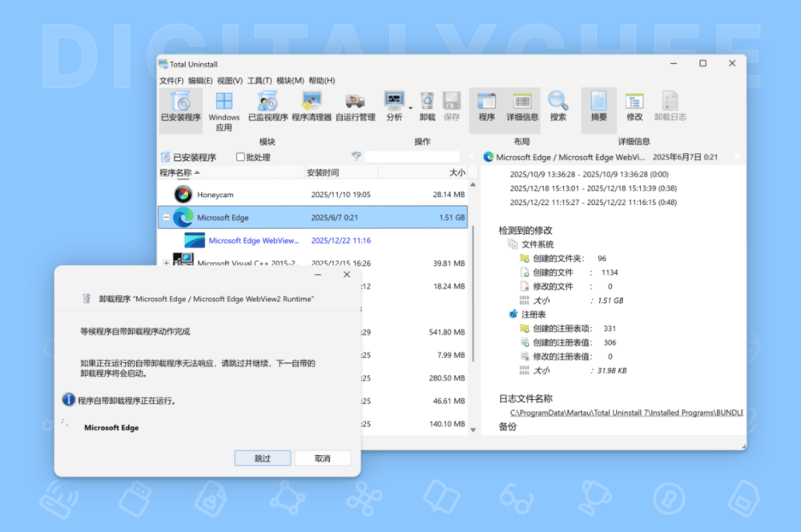The height and width of the screenshot is (532, 801).
Task: Click the 注册表 registry icon
Action: point(513,314)
